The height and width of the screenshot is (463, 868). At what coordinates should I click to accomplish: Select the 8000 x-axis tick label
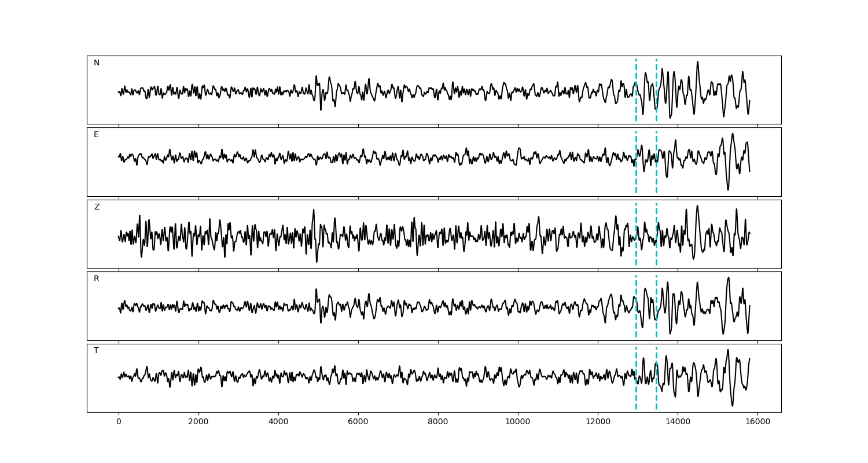(x=438, y=422)
